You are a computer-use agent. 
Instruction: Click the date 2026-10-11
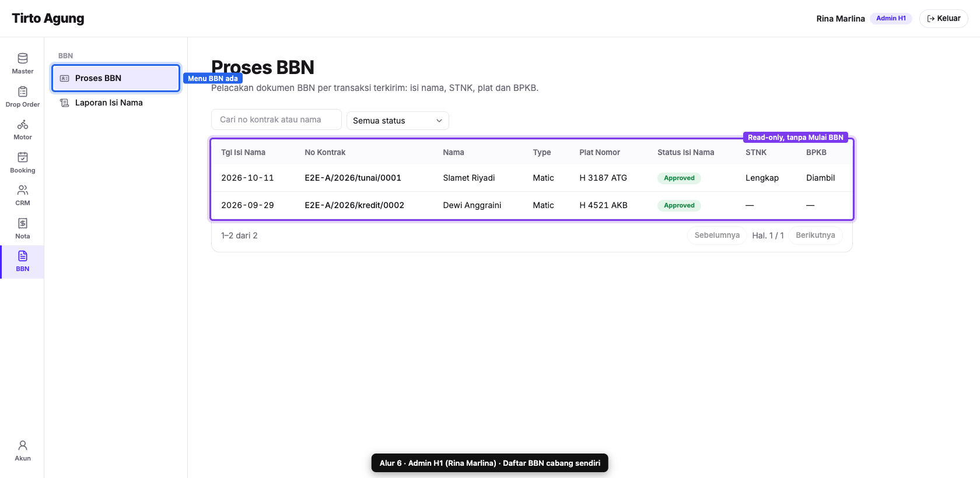tap(247, 178)
